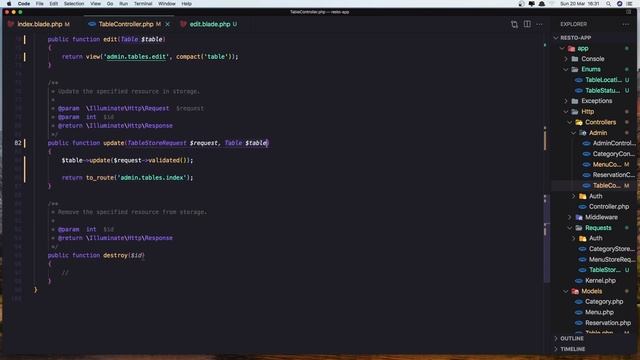The image size is (640, 360).
Task: Switch to edit.blade.php tab
Action: (210, 24)
